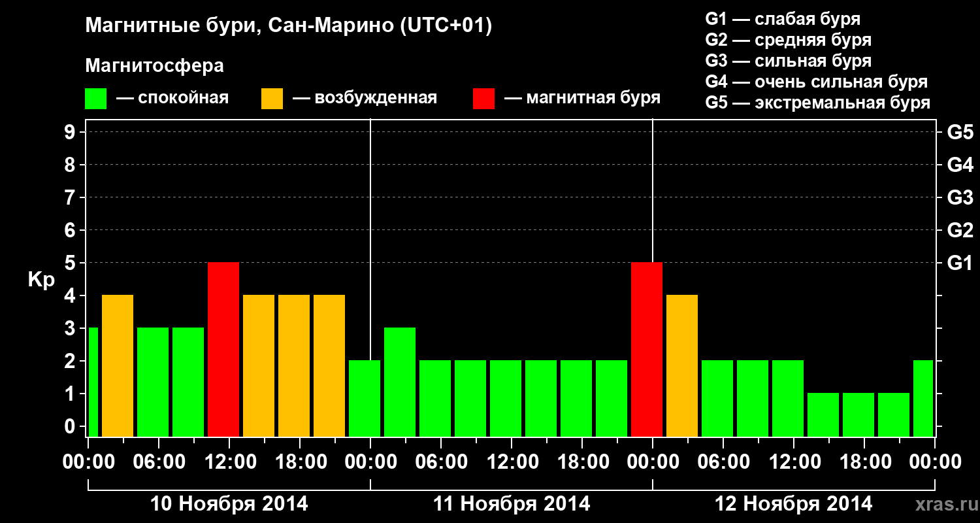The image size is (980, 523).
Task: Click the orange bar right after the 12 November red bar
Action: (682, 365)
